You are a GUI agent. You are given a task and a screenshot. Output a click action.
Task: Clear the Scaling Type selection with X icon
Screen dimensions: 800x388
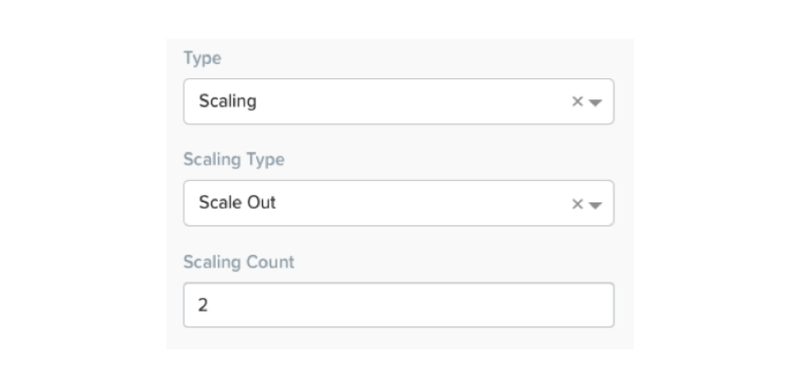(x=577, y=204)
